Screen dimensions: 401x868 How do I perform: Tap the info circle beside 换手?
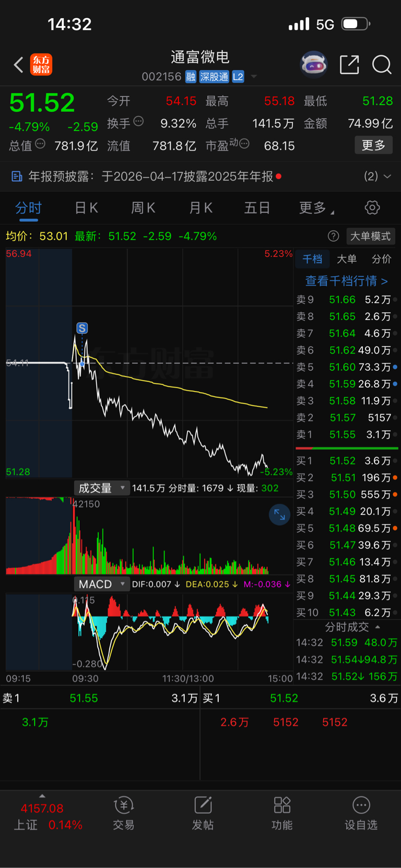pos(138,121)
